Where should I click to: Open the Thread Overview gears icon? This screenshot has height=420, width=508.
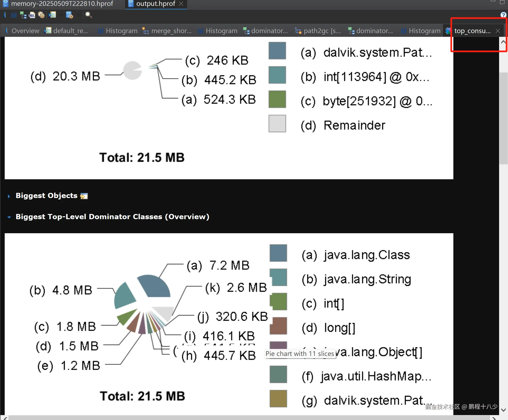(41, 15)
